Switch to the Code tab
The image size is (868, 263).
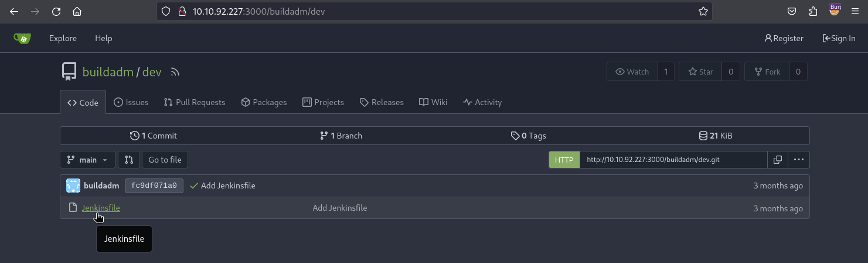click(83, 102)
